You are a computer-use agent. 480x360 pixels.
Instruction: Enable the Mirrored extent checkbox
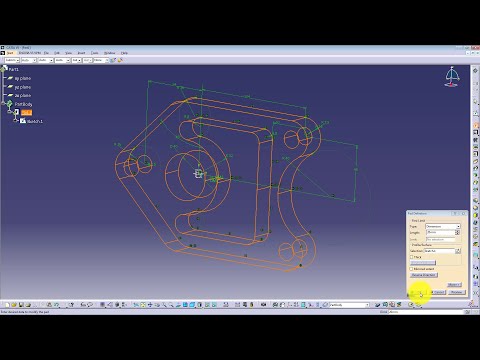coord(411,269)
